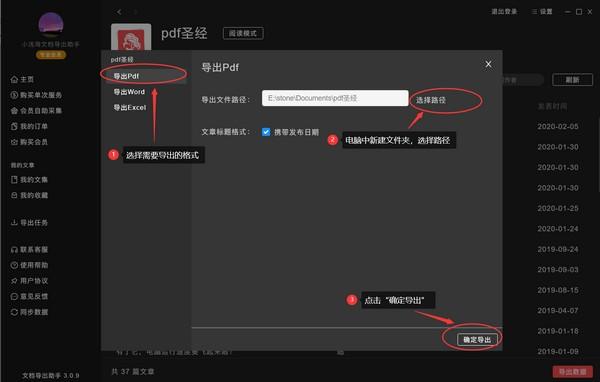Open 意见反馈 in the sidebar
The width and height of the screenshot is (600, 382).
(x=29, y=296)
